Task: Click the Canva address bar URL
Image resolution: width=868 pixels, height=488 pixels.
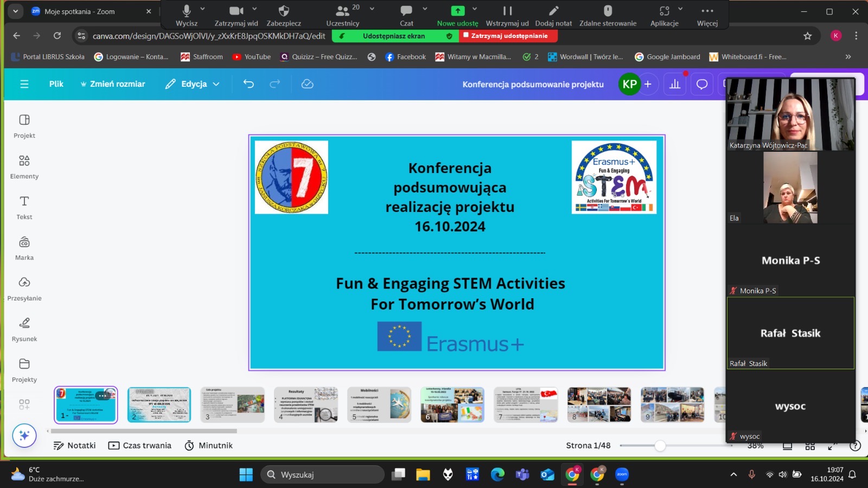Action: [x=209, y=36]
